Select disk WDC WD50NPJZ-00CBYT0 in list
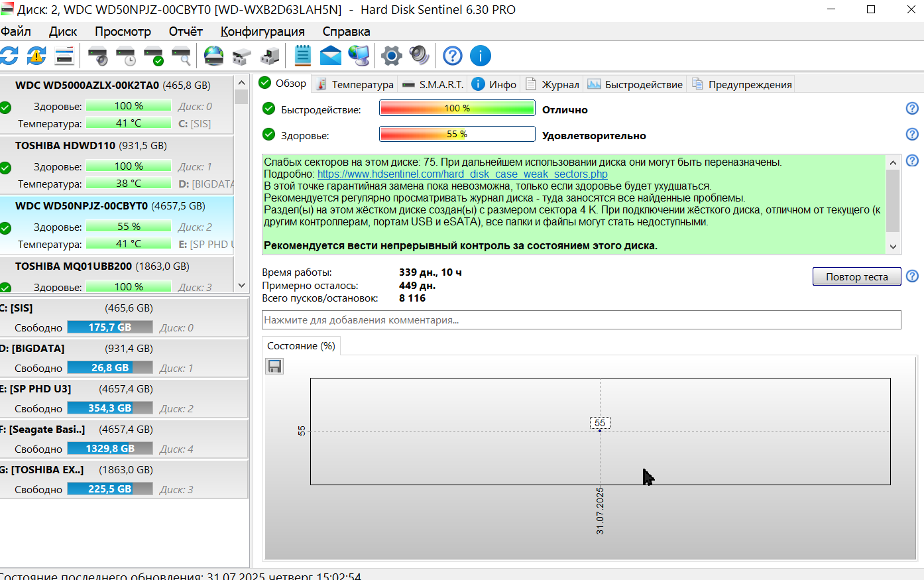 [116, 225]
